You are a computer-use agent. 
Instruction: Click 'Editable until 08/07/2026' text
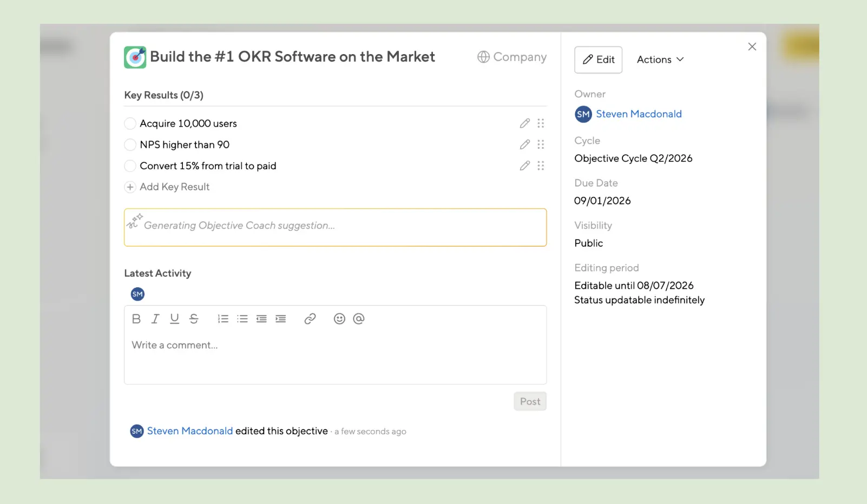coord(634,286)
